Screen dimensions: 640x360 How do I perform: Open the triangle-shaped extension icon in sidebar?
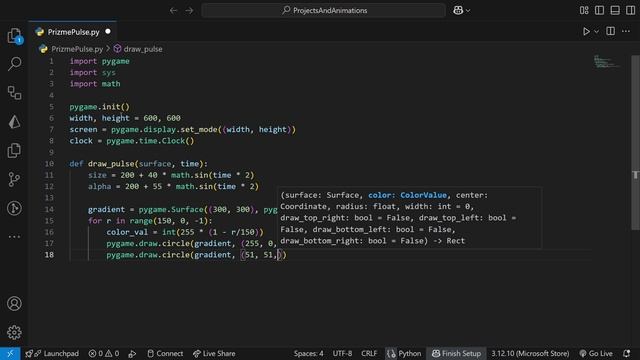tap(14, 122)
